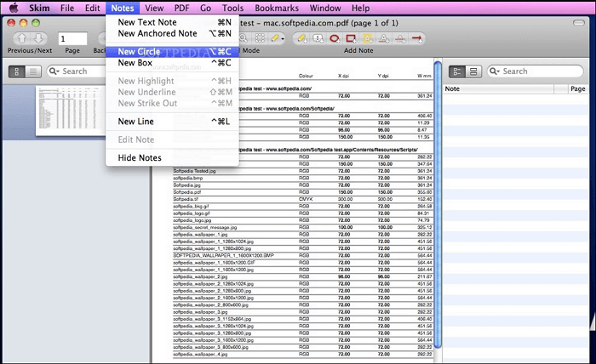
Task: Click the add box note toolbar icon
Action: [352, 38]
